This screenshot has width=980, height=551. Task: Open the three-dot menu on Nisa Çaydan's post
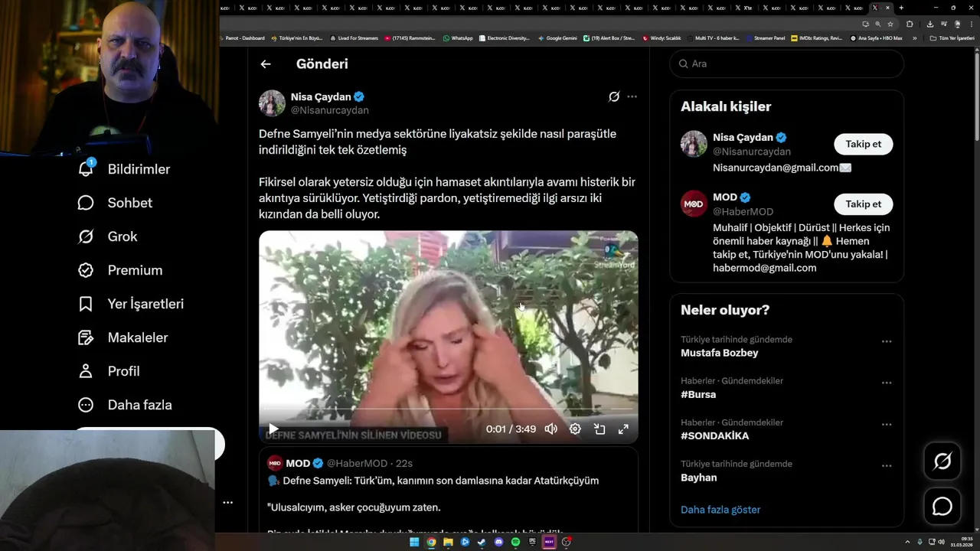tap(632, 96)
